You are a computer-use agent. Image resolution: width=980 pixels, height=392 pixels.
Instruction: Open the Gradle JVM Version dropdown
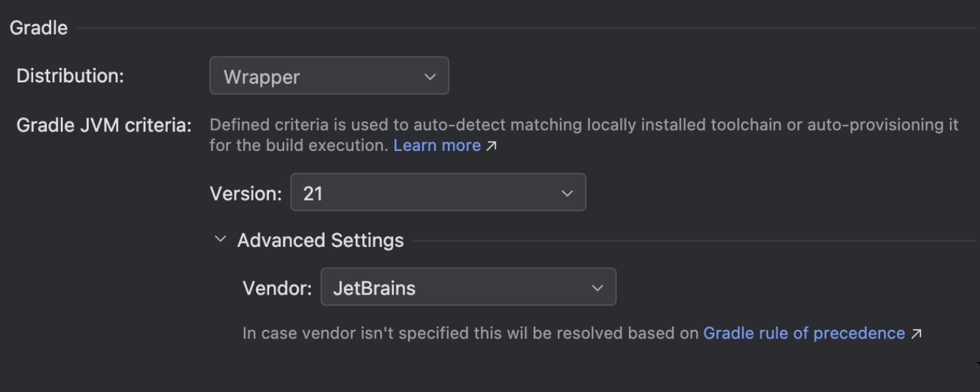438,192
